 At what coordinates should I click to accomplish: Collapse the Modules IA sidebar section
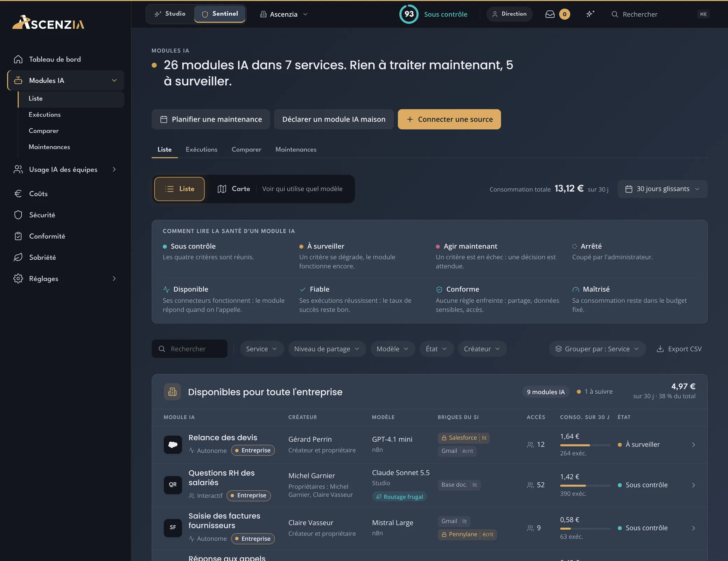coord(114,80)
